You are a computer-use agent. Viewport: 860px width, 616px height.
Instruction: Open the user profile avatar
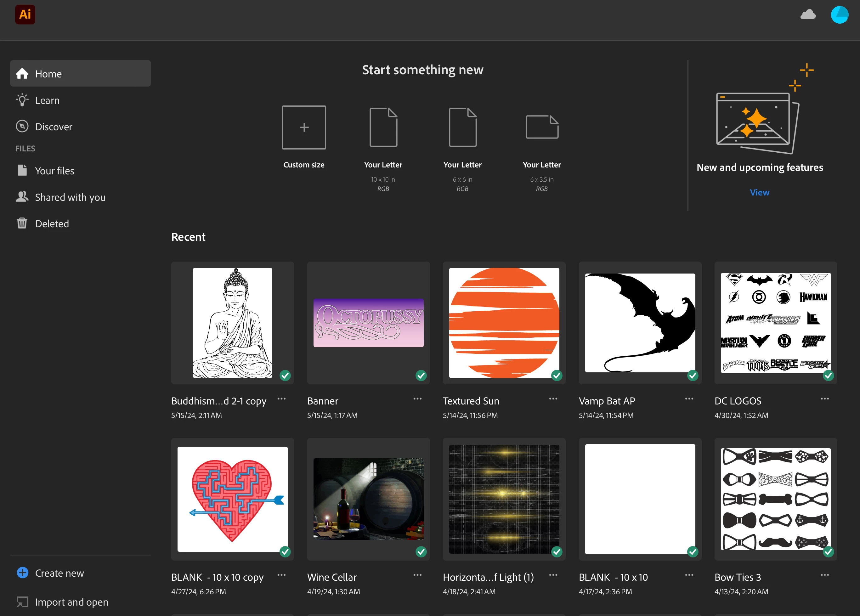pyautogui.click(x=839, y=15)
